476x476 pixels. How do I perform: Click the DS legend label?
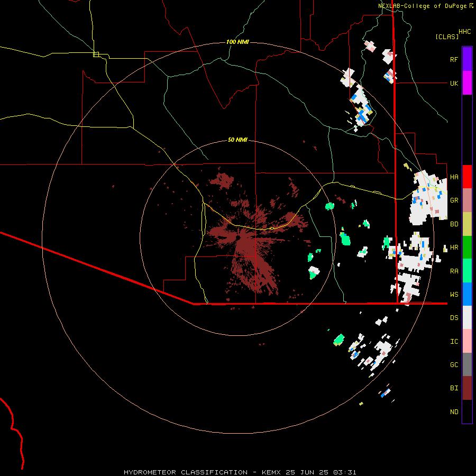tap(454, 317)
